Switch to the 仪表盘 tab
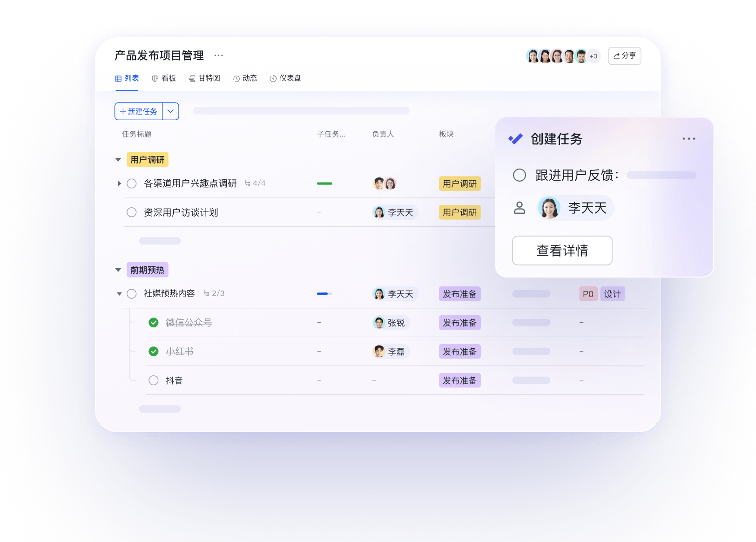 285,78
